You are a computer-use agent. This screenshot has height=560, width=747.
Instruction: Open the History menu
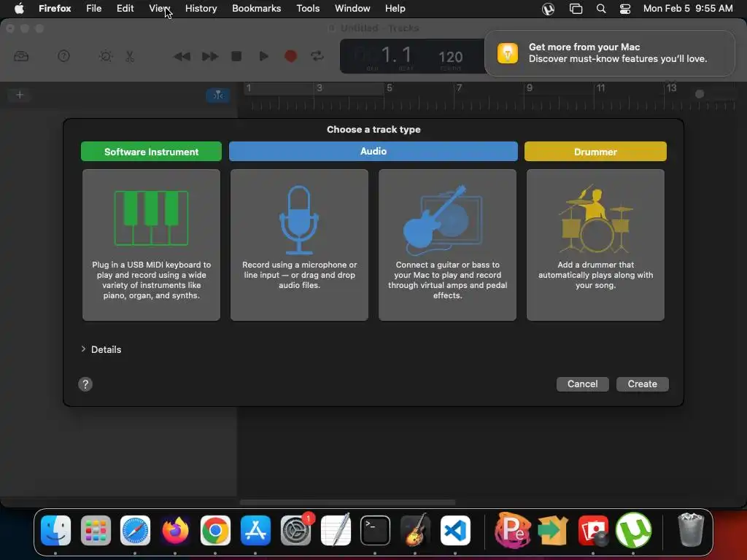pyautogui.click(x=201, y=9)
